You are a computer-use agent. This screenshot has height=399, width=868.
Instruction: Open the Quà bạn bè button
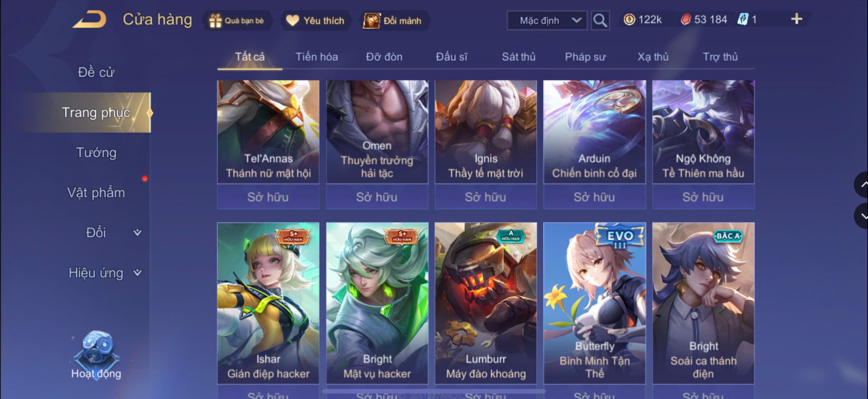point(237,21)
